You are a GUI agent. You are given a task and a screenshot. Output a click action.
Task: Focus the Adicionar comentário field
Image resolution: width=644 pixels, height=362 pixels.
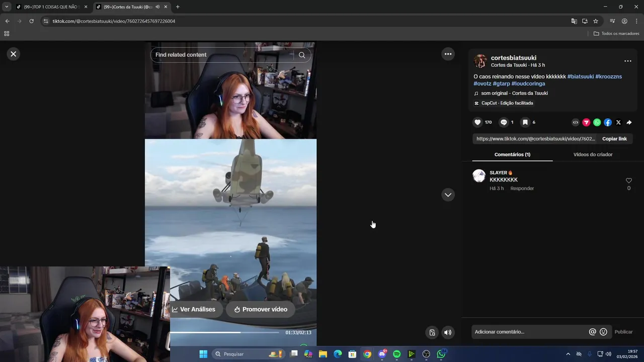tap(530, 332)
